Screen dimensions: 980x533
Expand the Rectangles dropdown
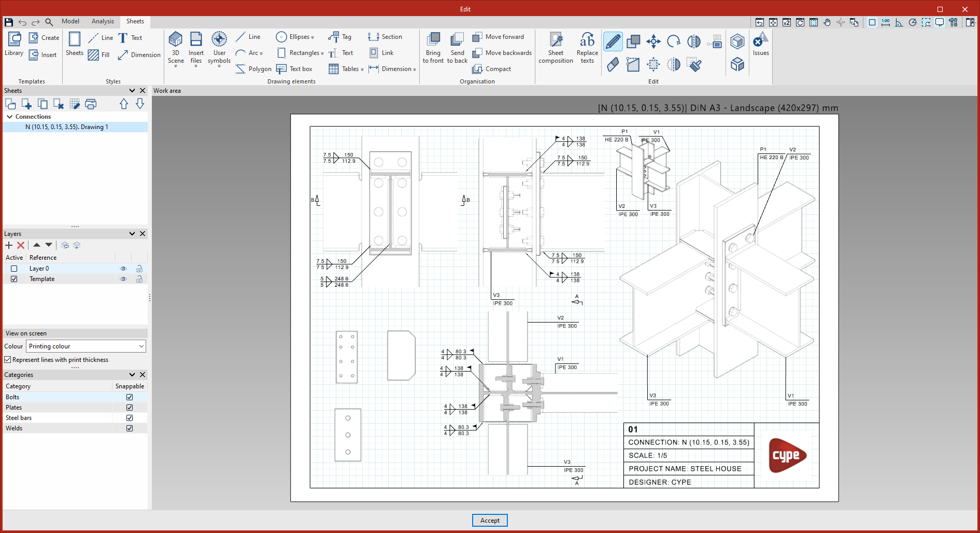pos(322,53)
